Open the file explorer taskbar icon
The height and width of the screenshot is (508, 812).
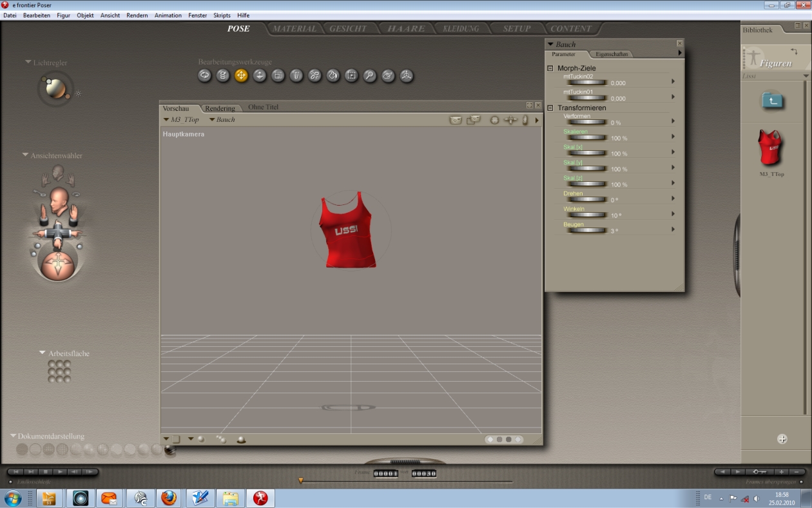pyautogui.click(x=230, y=498)
